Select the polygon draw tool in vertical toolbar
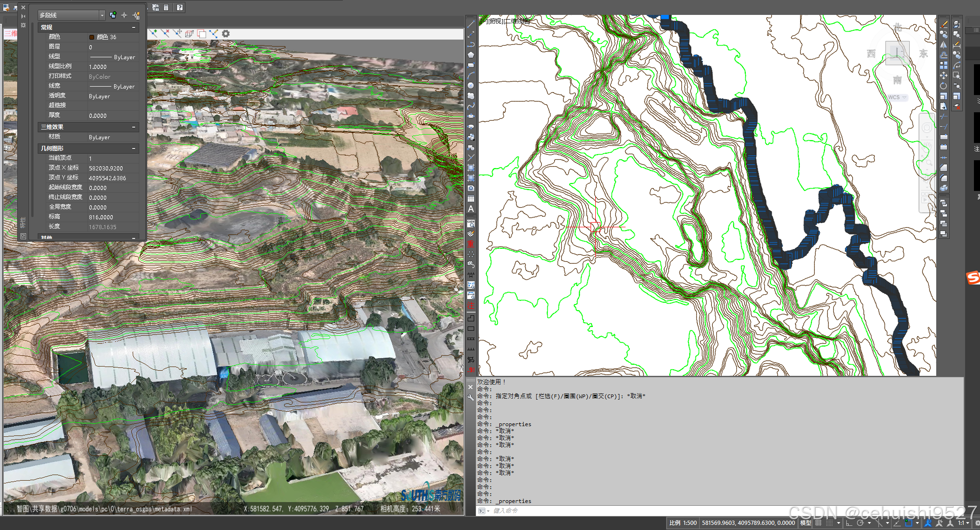 (471, 55)
